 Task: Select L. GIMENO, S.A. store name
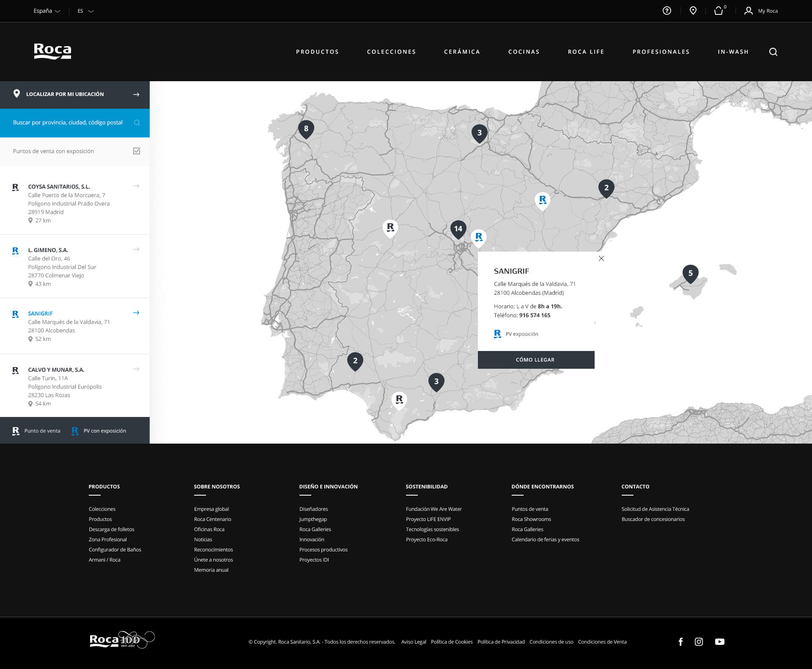click(x=48, y=250)
